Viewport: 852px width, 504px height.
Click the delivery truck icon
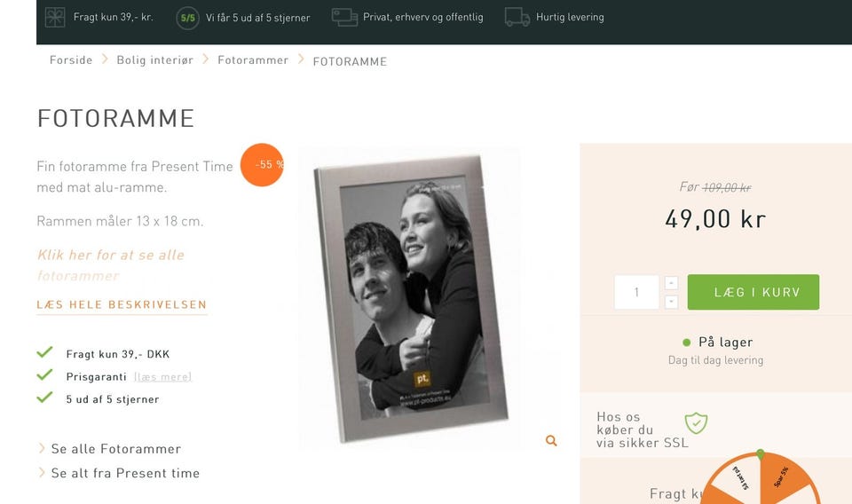pos(517,17)
